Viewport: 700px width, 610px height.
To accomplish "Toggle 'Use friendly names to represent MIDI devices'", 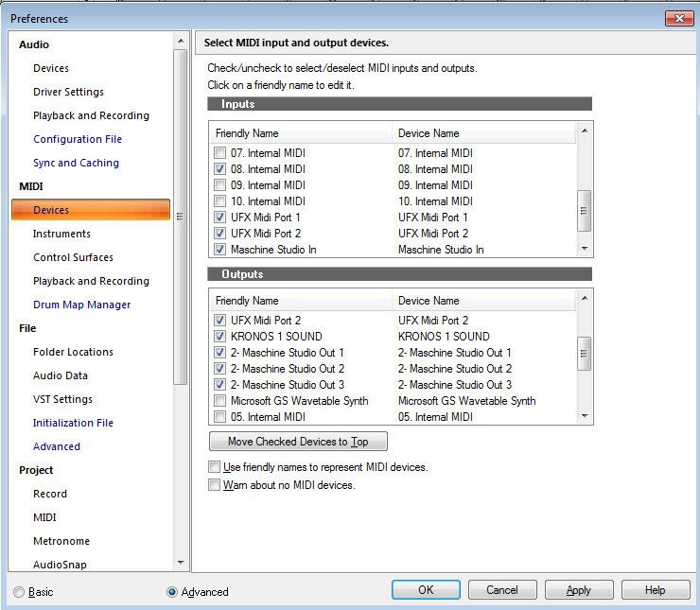I will 214,467.
